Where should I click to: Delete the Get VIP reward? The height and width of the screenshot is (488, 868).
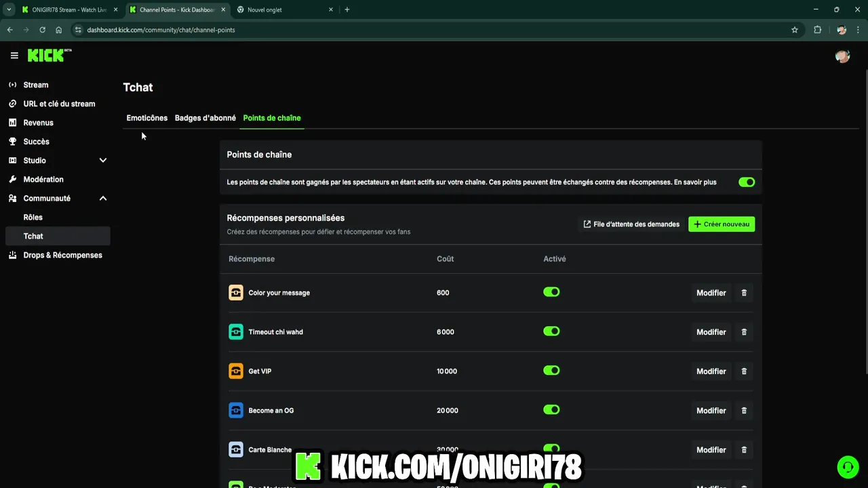click(x=744, y=371)
